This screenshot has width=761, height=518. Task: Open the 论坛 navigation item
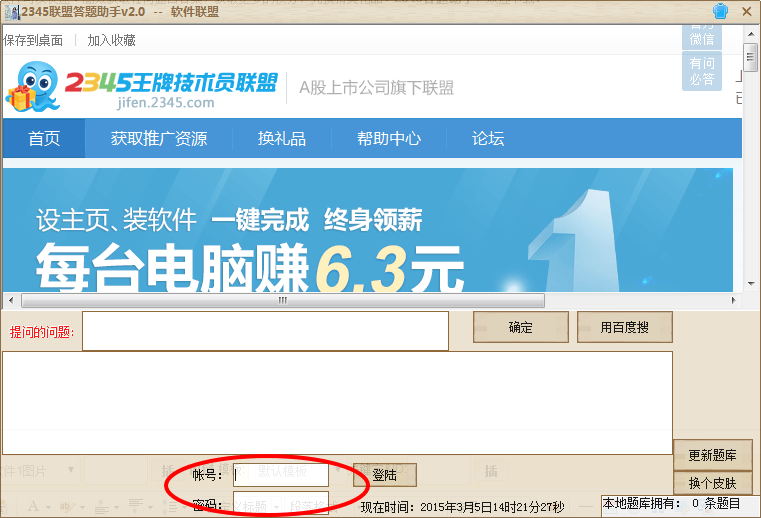488,138
